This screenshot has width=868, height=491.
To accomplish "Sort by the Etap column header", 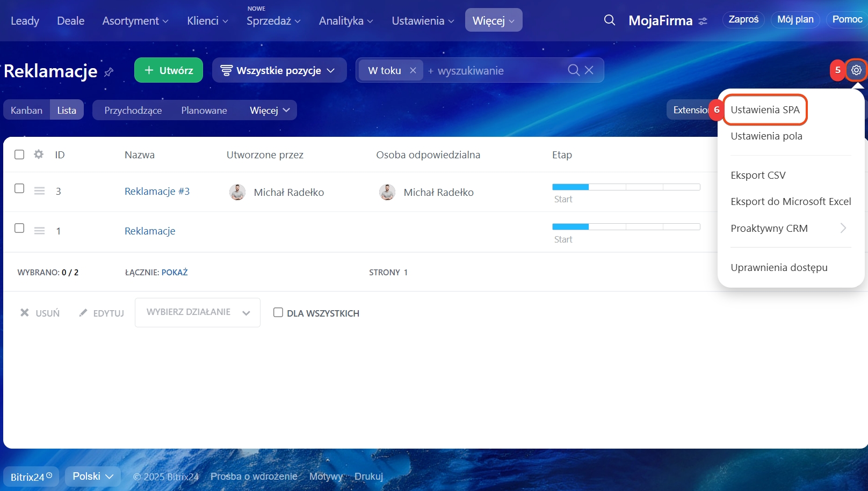I will coord(562,155).
